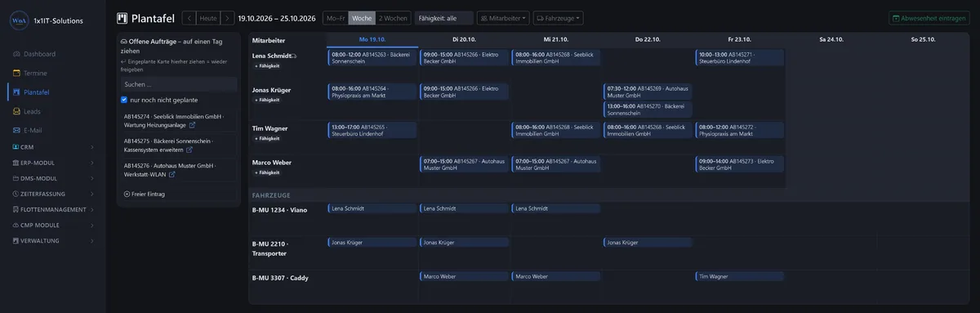The width and height of the screenshot is (980, 313).
Task: Switch to 2 Wochen view
Action: 394,17
